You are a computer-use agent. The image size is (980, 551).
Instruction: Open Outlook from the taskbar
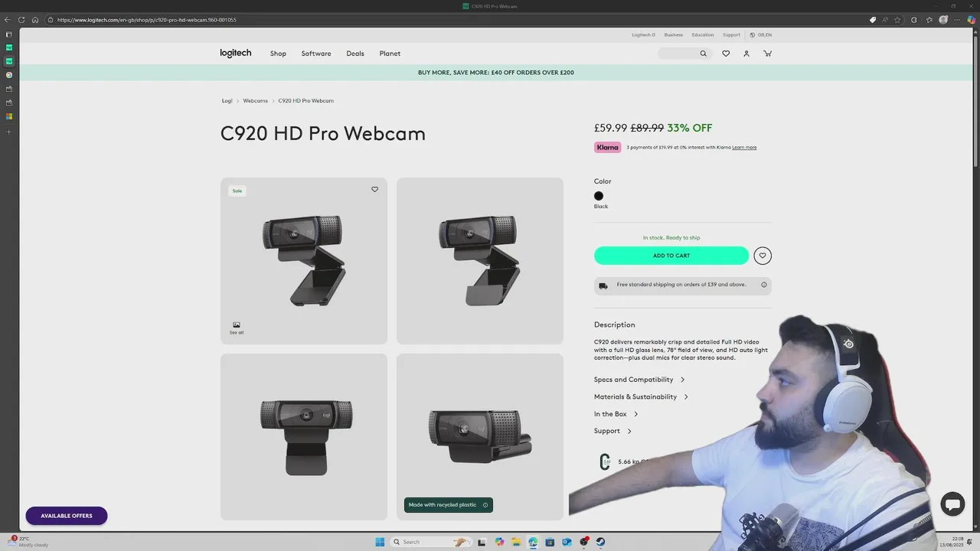(567, 542)
